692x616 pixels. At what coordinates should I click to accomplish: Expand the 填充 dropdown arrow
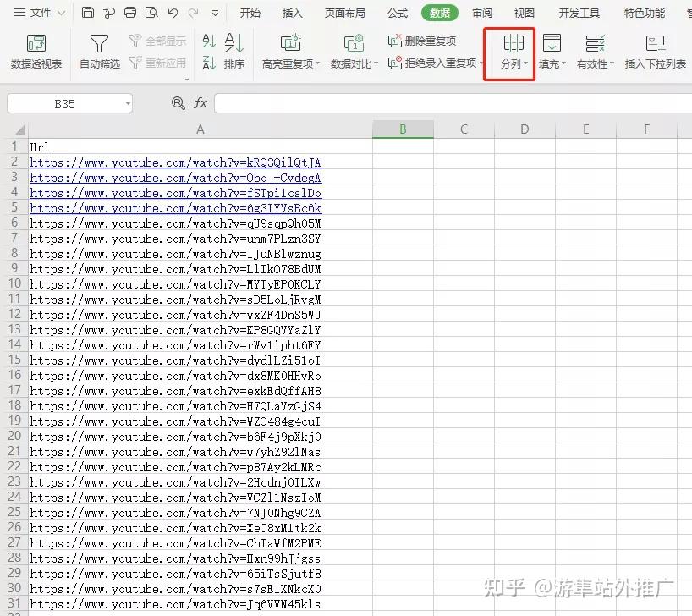coord(563,64)
